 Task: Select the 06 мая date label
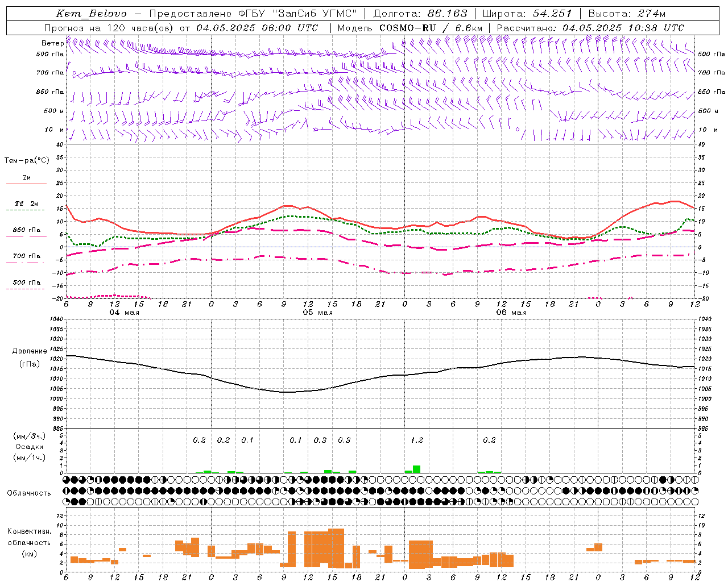point(511,313)
